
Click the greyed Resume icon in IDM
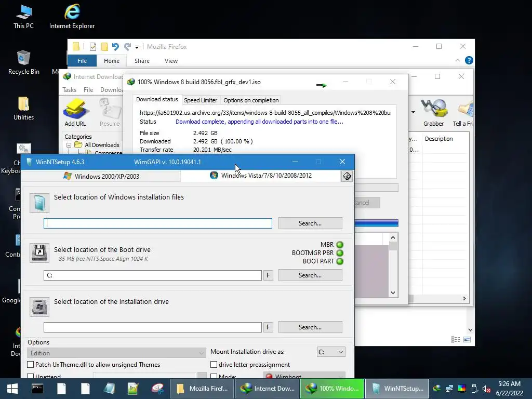(x=110, y=109)
